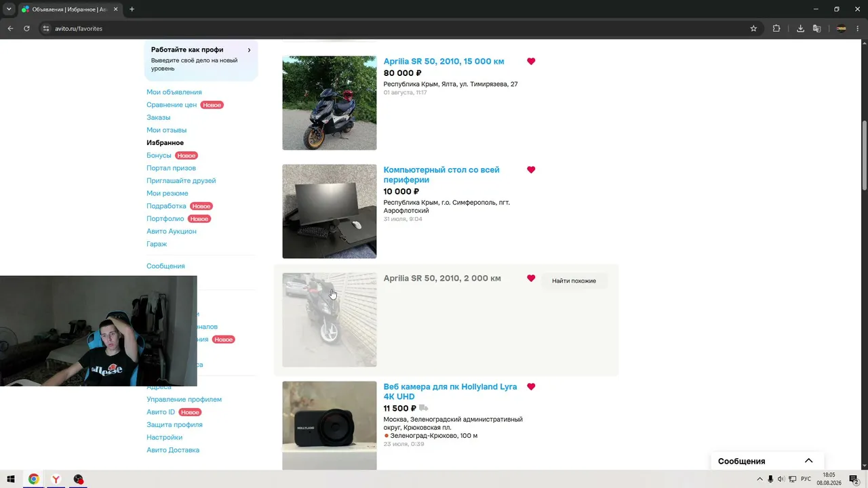This screenshot has height=488, width=868.
Task: Open Yandex Browser from the taskbar
Action: pos(56,479)
